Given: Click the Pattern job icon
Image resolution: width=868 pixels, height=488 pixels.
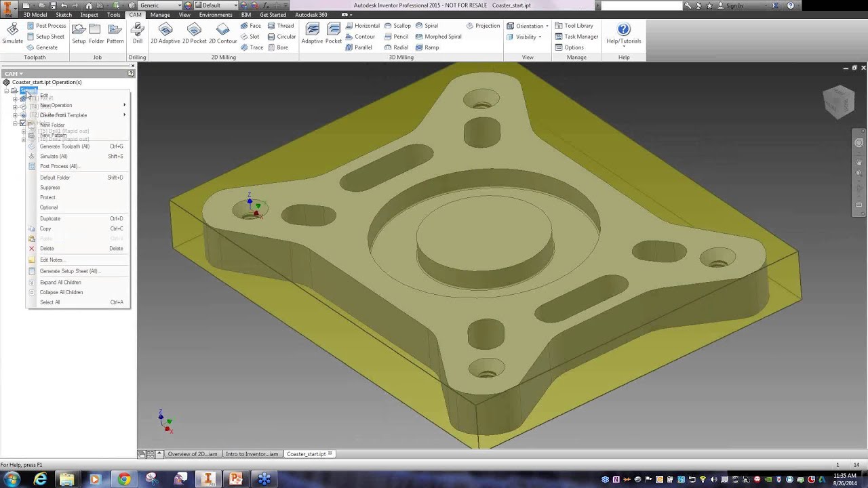Looking at the screenshot, I should point(115,34).
